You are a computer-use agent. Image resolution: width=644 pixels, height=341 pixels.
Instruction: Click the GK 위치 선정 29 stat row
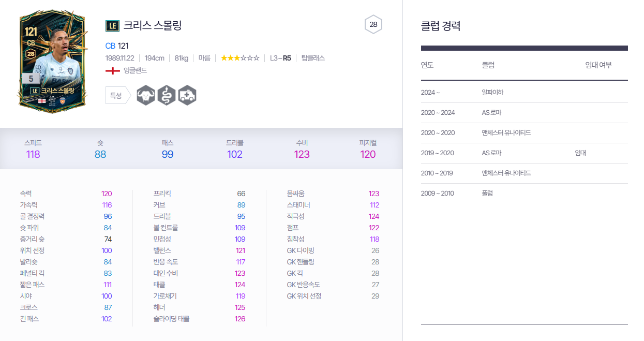coord(333,296)
